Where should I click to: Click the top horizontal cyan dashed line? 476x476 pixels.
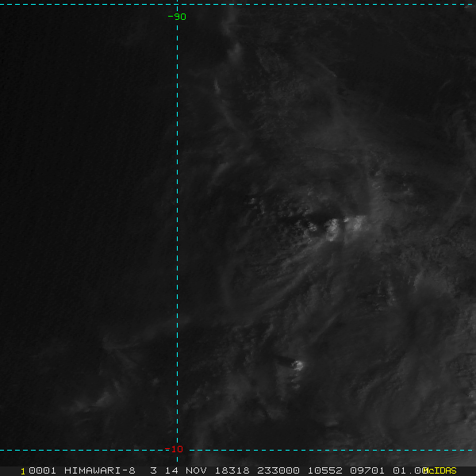(238, 4)
